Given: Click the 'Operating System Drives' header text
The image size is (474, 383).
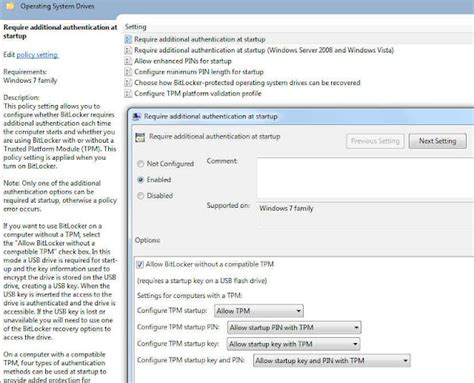Looking at the screenshot, I should pyautogui.click(x=57, y=6).
